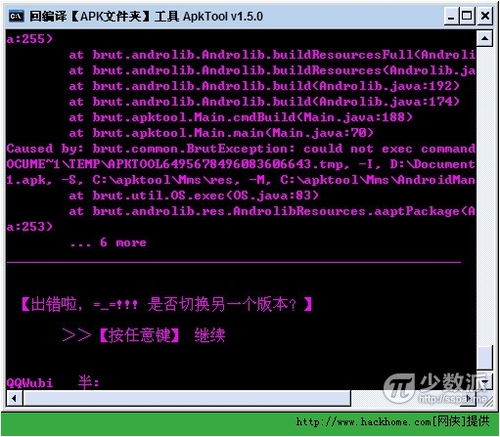Click the Caused by BrutException line

coord(241,149)
